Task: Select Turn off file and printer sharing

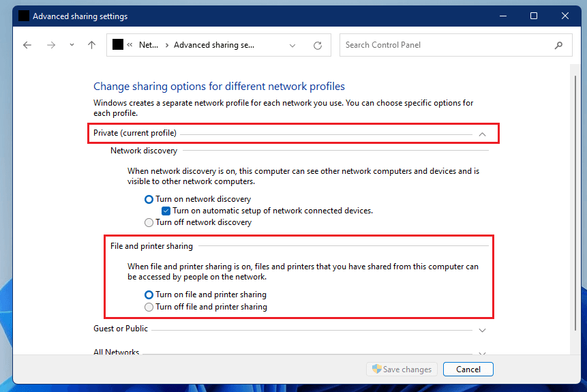Action: tap(149, 307)
